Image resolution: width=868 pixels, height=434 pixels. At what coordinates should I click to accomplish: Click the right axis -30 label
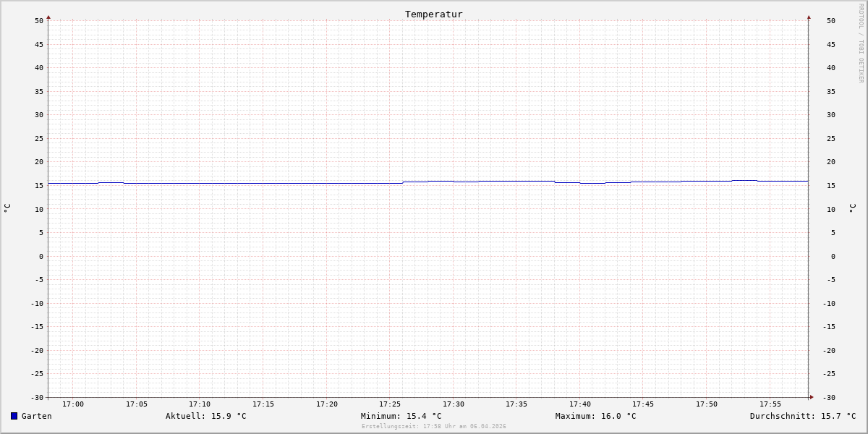[x=829, y=397]
